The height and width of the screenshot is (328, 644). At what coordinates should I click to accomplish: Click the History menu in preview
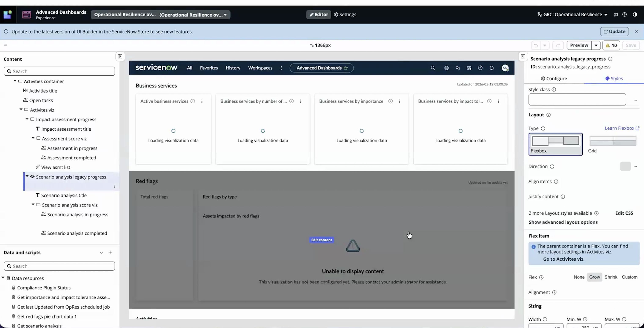(233, 68)
